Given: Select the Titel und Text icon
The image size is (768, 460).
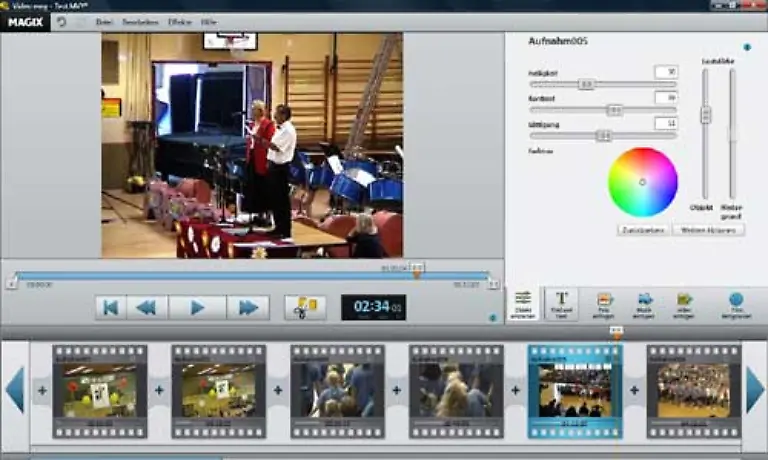Looking at the screenshot, I should click(562, 303).
